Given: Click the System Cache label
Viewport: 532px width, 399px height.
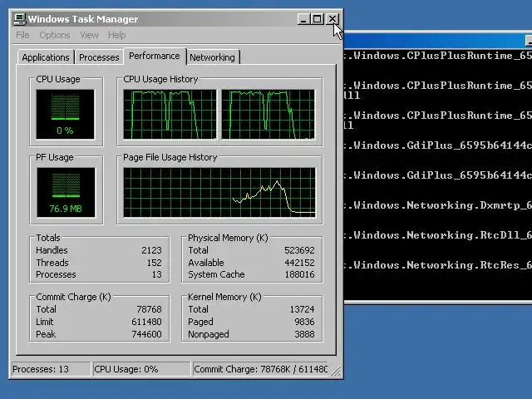Looking at the screenshot, I should pyautogui.click(x=216, y=274).
